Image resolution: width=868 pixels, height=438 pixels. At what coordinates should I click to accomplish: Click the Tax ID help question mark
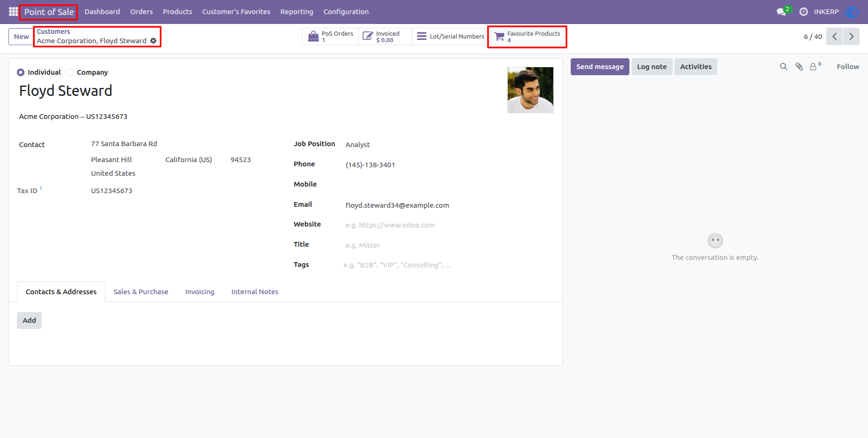tap(41, 188)
